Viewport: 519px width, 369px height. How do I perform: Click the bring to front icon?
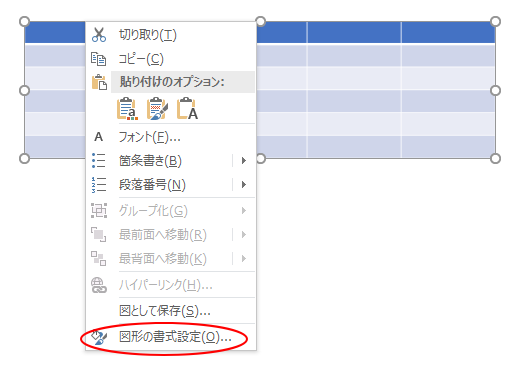click(x=99, y=235)
